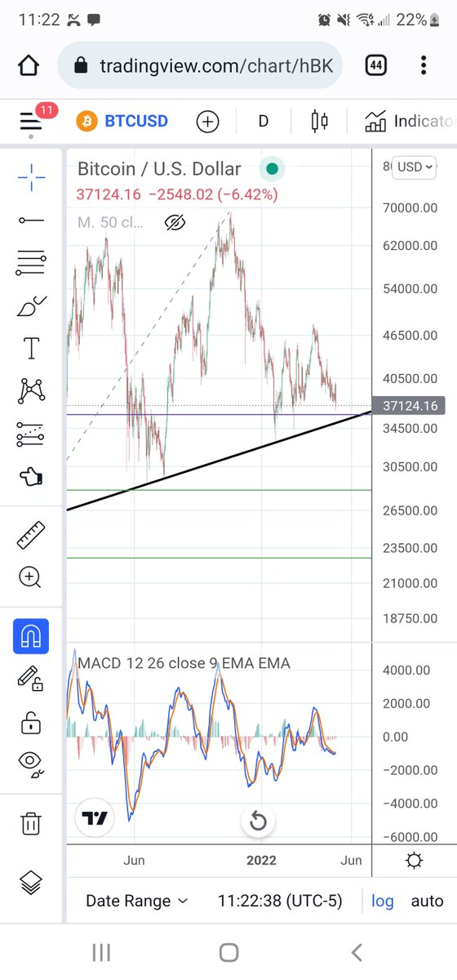Open the USD currency dropdown
This screenshot has height=980, width=457.
[x=415, y=167]
